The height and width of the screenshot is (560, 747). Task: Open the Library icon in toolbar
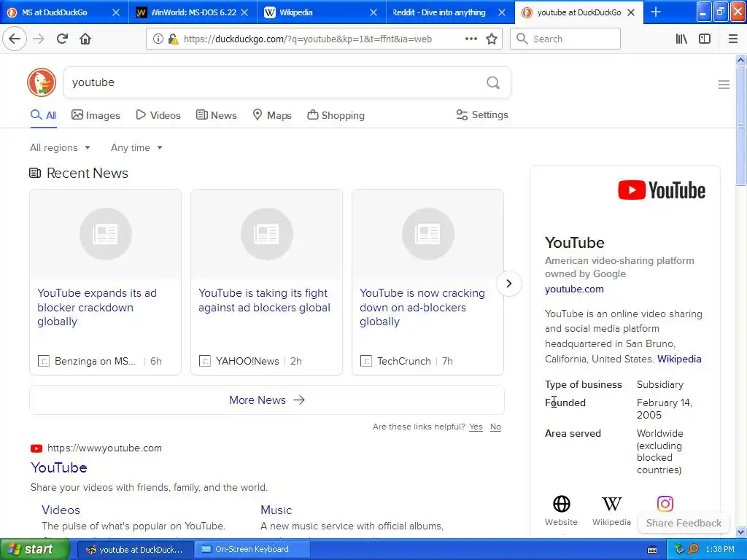coord(682,39)
